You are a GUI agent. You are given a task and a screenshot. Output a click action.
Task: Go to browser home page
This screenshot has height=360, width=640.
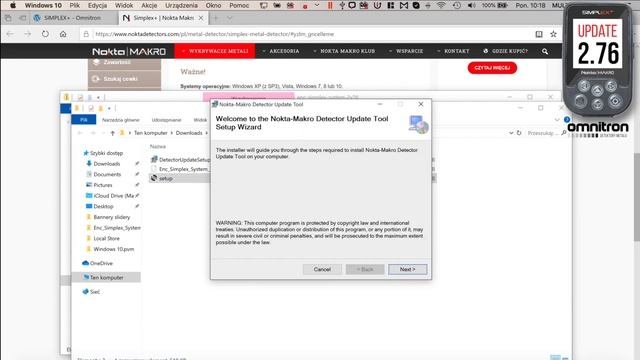63,34
